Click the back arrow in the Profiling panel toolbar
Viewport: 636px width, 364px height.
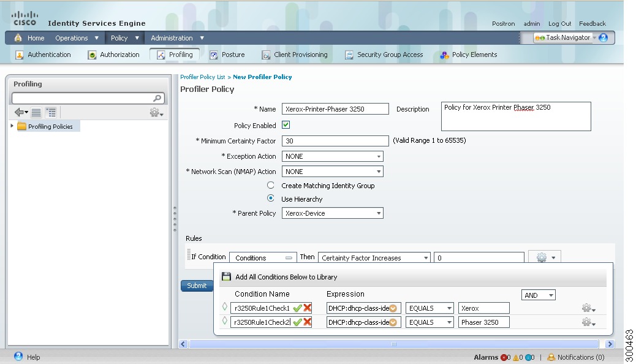tap(21, 112)
